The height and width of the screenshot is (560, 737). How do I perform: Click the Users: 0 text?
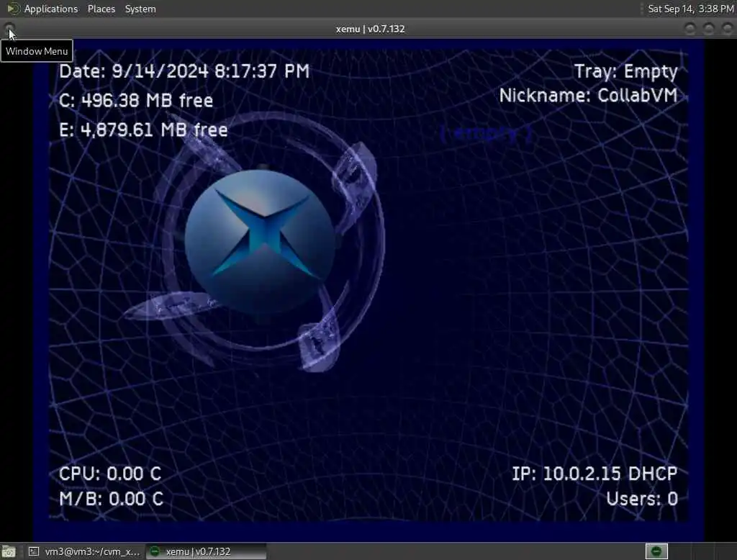(x=642, y=499)
